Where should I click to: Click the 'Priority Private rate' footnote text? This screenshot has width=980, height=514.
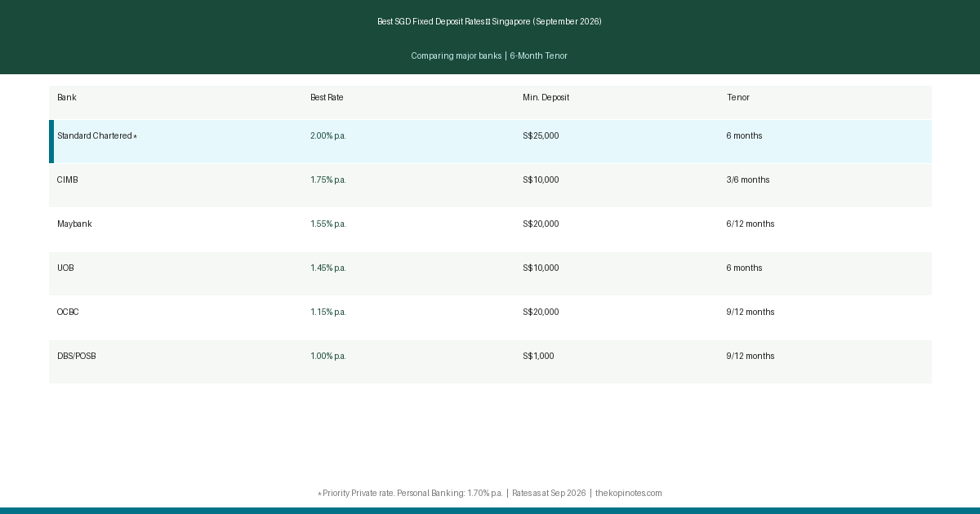pos(359,494)
